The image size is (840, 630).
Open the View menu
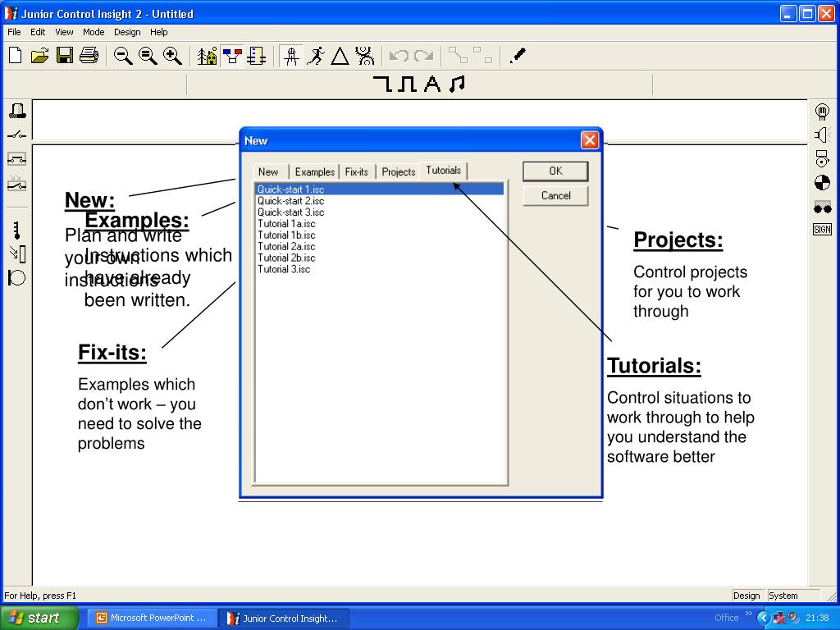pyautogui.click(x=64, y=32)
